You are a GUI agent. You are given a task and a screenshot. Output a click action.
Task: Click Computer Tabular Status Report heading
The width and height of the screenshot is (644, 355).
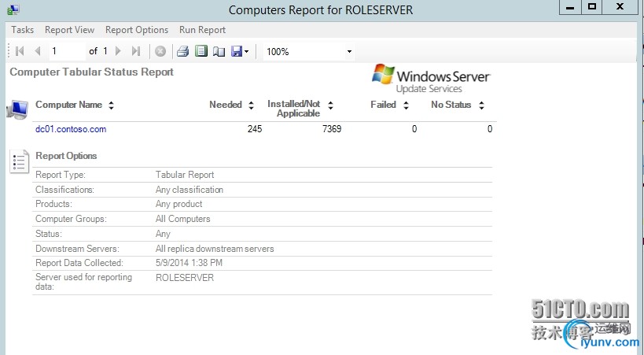[91, 72]
